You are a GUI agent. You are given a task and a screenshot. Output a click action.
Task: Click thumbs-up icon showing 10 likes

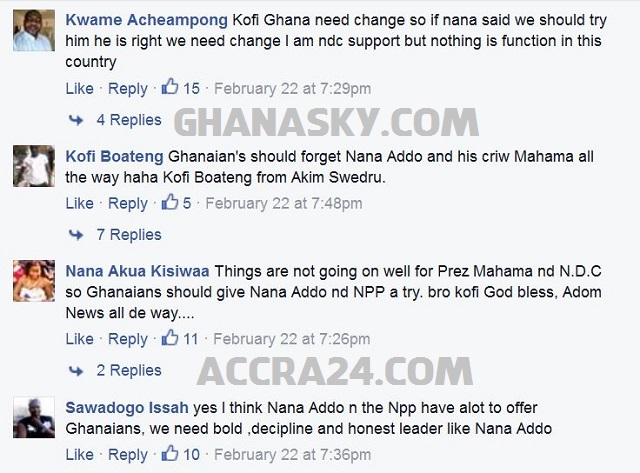170,453
